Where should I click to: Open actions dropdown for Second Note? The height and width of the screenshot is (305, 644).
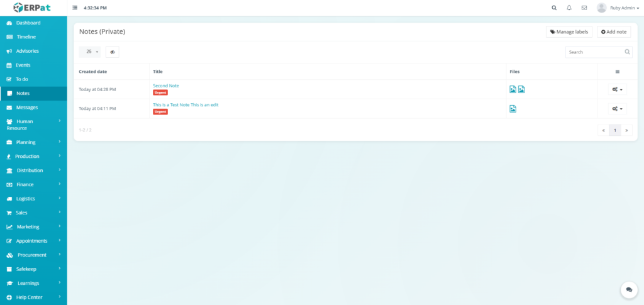click(x=617, y=89)
